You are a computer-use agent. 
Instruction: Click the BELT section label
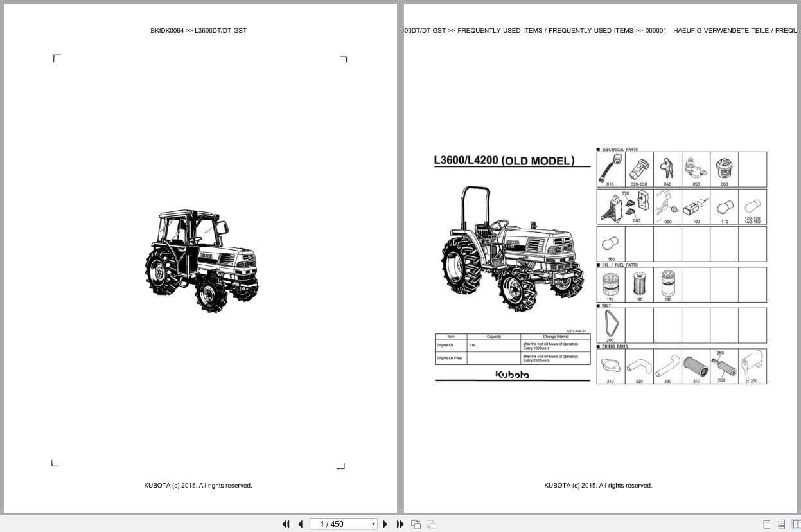pos(606,306)
